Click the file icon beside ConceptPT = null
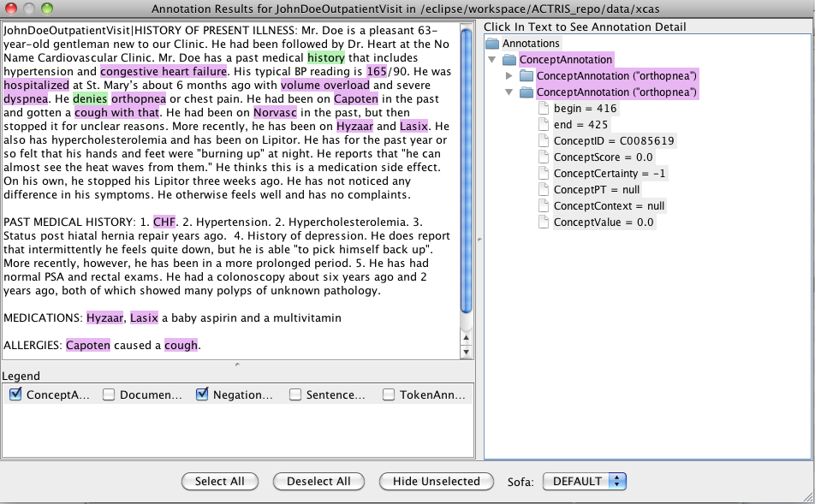 click(x=544, y=189)
